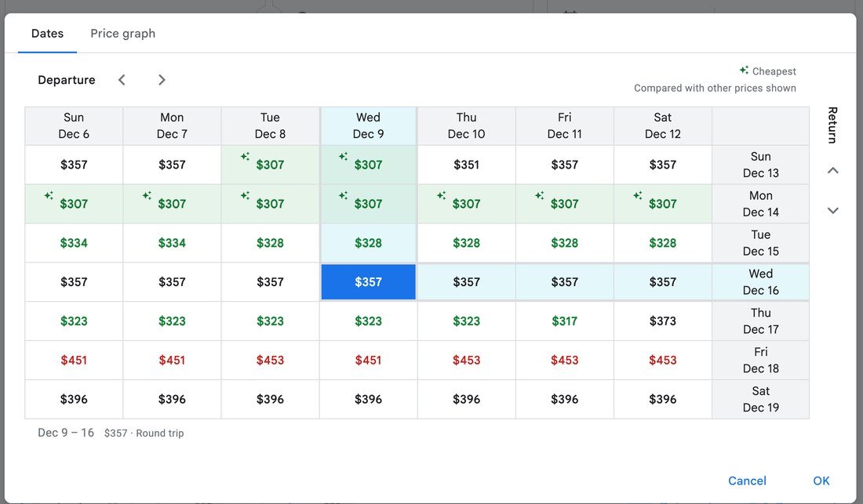Screen dimensions: 863x504
Task: Show later return dates arrow
Action: click(x=832, y=210)
